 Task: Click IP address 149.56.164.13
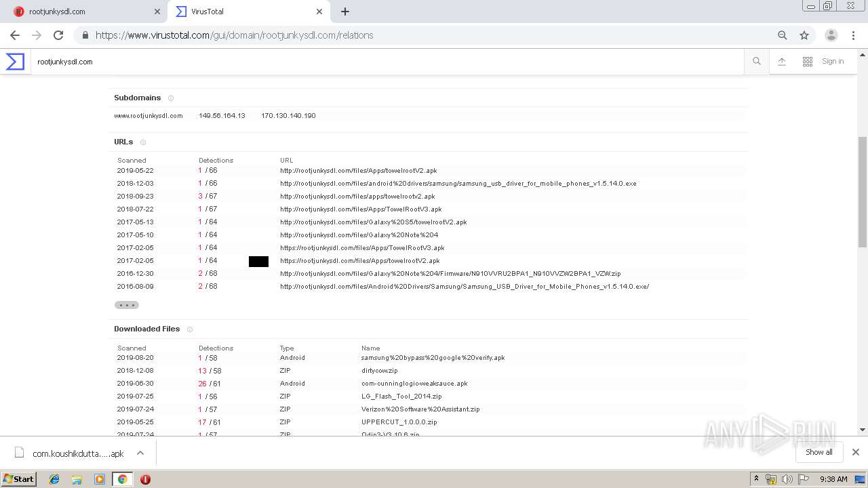[222, 116]
